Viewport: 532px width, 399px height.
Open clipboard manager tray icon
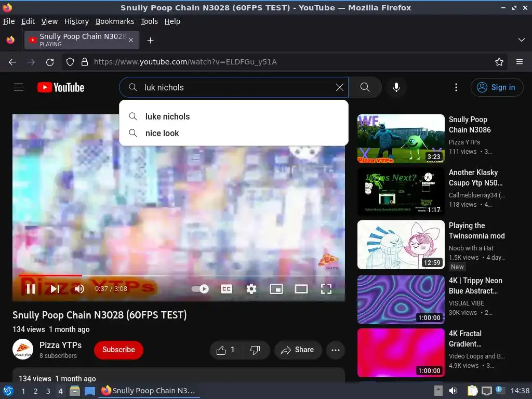pyautogui.click(x=472, y=391)
